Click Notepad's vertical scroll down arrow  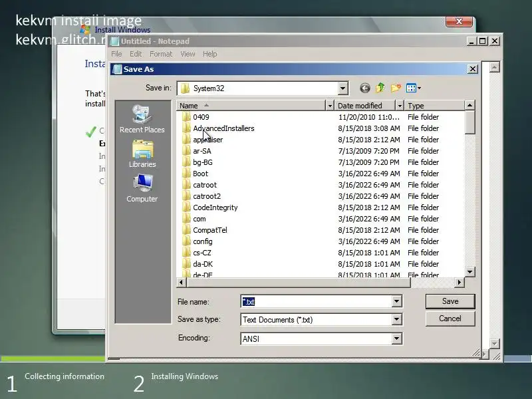(494, 344)
